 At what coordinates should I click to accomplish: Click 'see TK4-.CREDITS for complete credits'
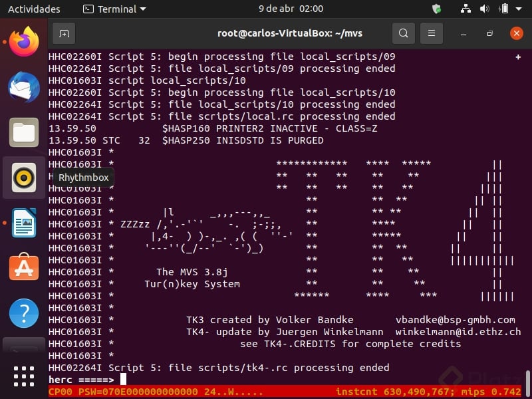350,344
